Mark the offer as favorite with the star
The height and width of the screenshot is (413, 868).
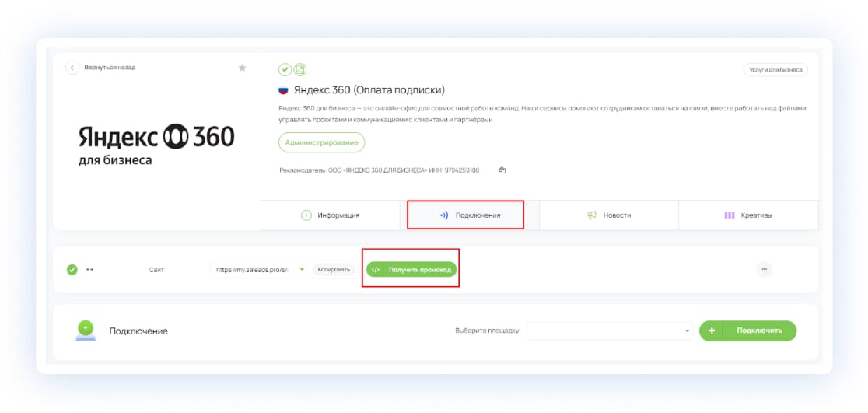tap(242, 68)
